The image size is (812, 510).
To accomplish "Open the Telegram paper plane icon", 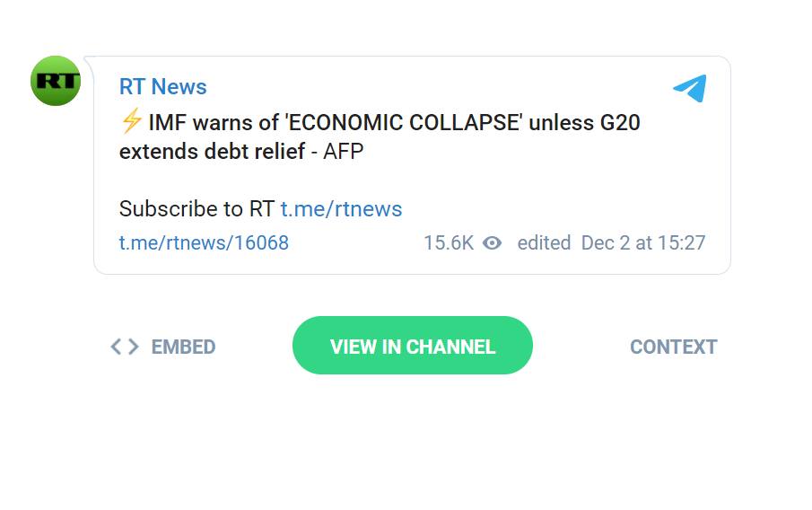I will pos(690,88).
